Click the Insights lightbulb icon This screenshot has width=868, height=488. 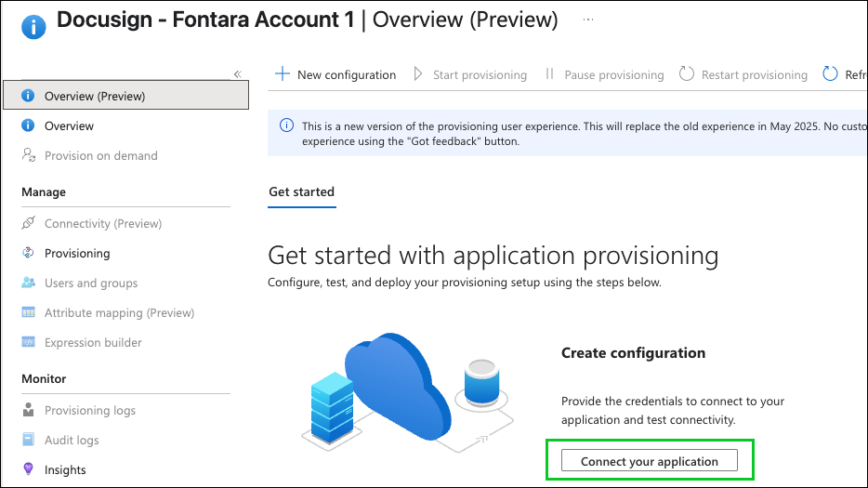28,469
